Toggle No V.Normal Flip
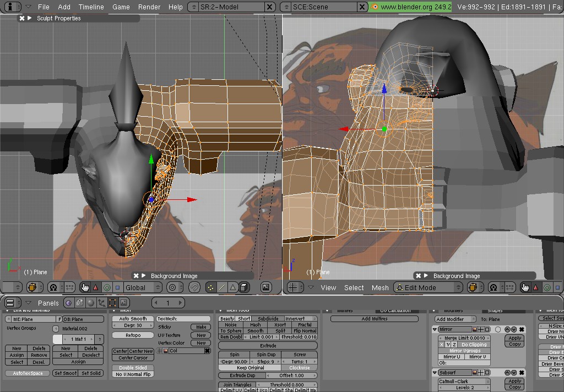This screenshot has width=564, height=392. click(x=133, y=374)
